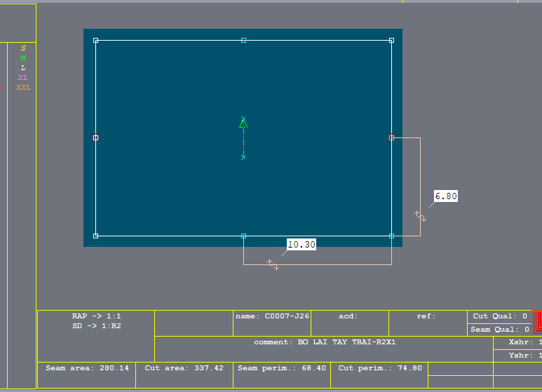Click the 6.80 dimension label

(446, 196)
